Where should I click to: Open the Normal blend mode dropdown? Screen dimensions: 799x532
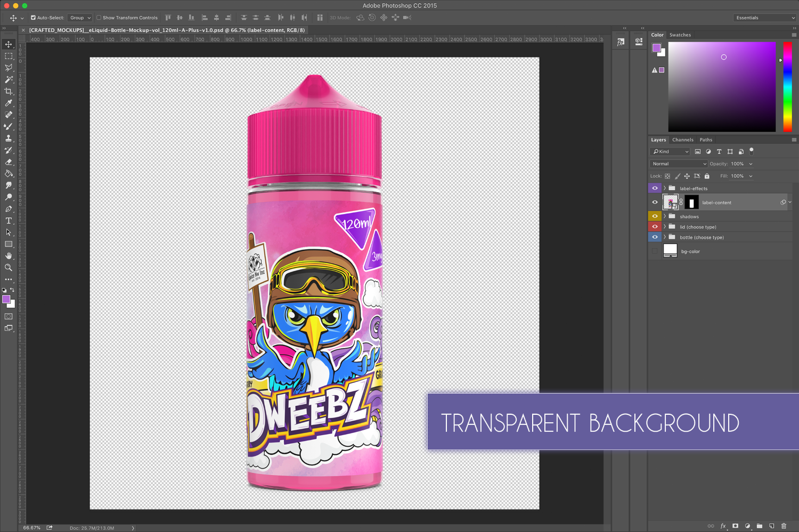click(x=678, y=164)
